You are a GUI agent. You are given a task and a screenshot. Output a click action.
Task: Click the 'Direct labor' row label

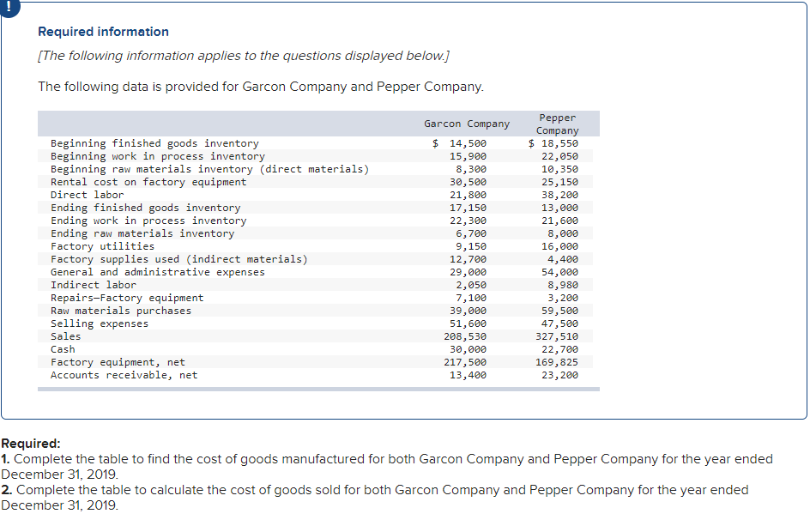[87, 195]
